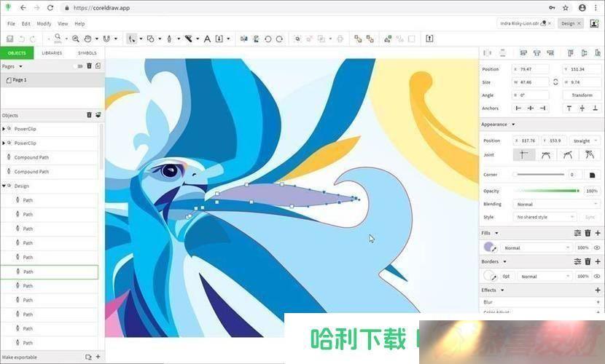Click the Position X input field
Image resolution: width=605 pixels, height=364 pixels.
[x=530, y=69]
